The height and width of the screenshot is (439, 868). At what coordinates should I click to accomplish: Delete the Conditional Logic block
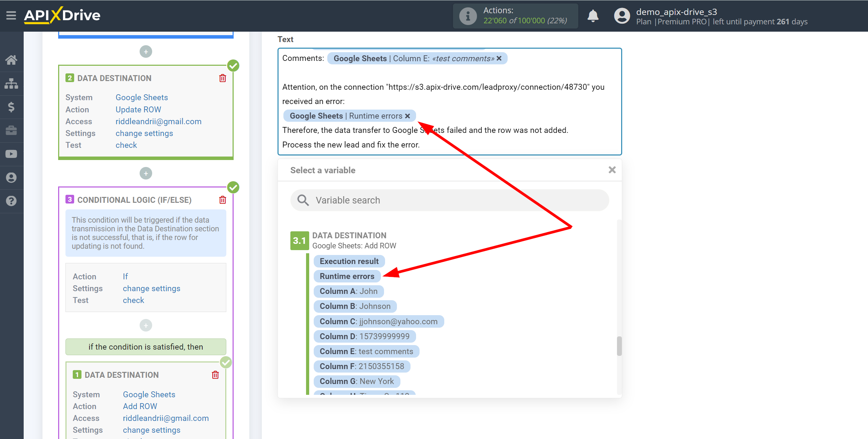pyautogui.click(x=223, y=200)
